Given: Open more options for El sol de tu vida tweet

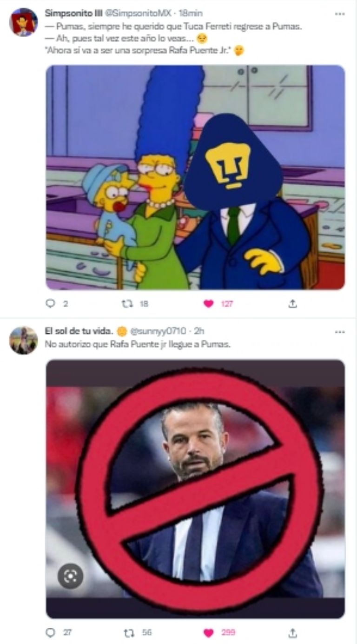Looking at the screenshot, I should [x=340, y=332].
